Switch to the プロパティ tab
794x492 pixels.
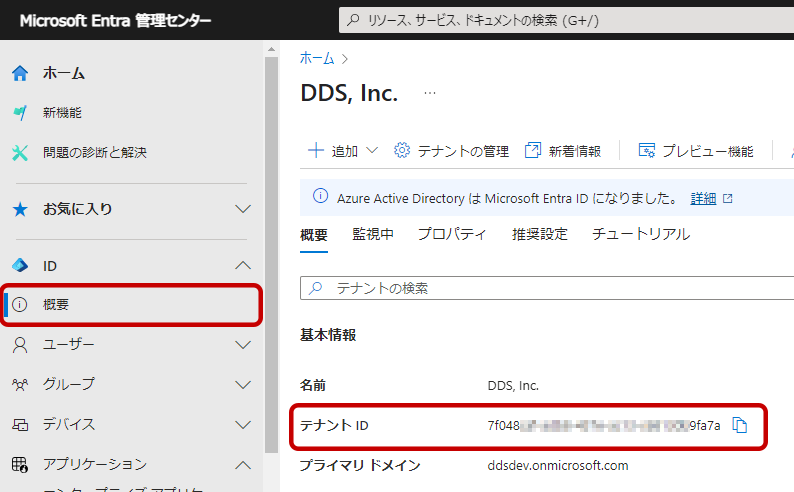pos(452,235)
